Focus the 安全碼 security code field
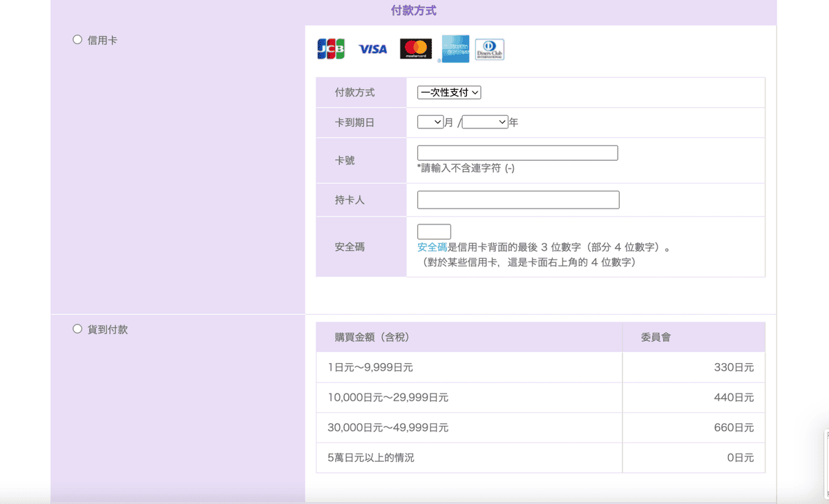The image size is (829, 504). 434,232
